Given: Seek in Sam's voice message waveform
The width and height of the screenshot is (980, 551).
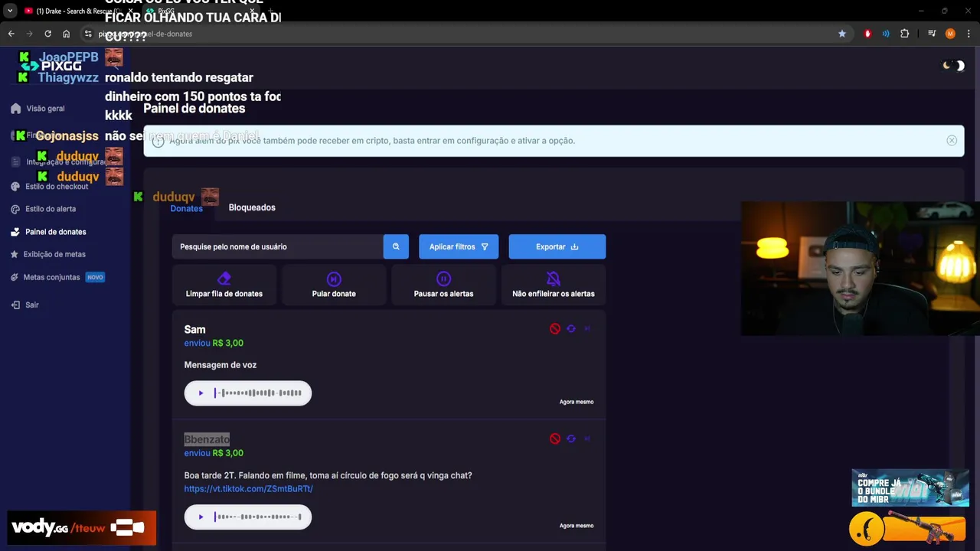Looking at the screenshot, I should point(258,393).
